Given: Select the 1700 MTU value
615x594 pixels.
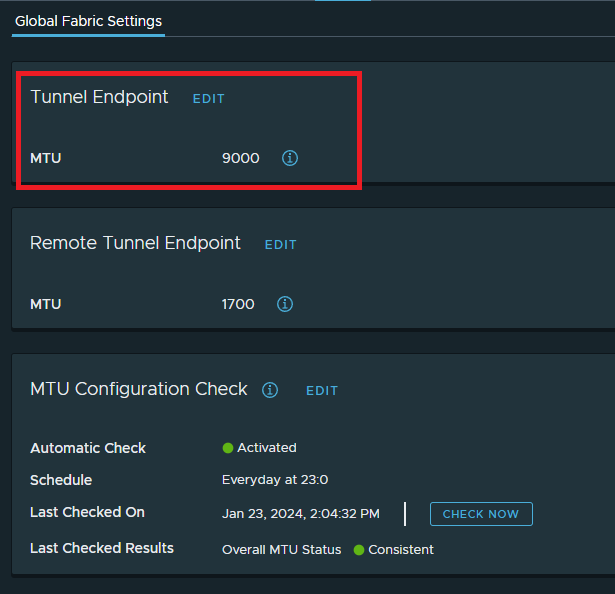Looking at the screenshot, I should [x=238, y=304].
